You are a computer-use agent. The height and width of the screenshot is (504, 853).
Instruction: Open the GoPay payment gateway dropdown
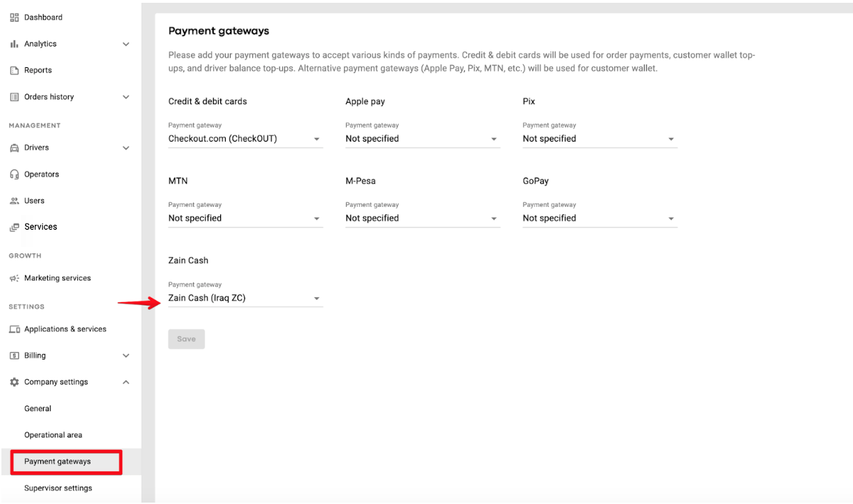point(599,218)
